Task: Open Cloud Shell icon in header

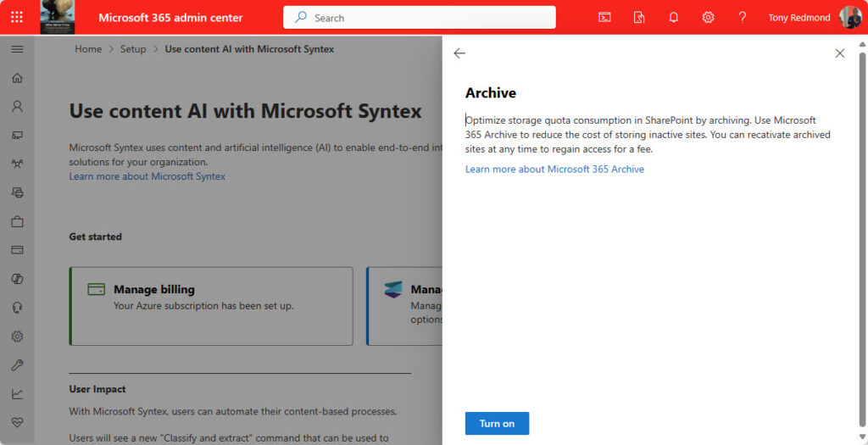Action: pos(604,17)
